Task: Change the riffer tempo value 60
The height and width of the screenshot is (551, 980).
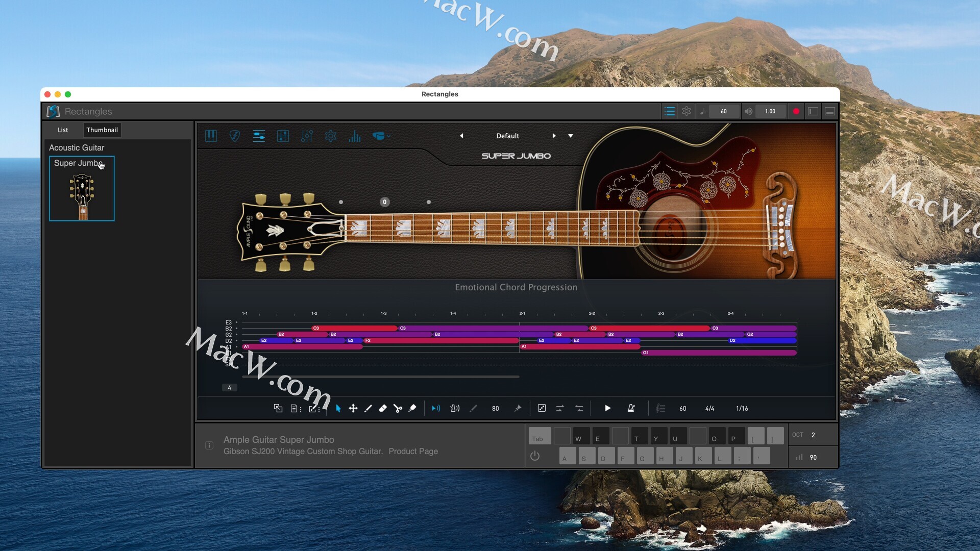Action: (x=683, y=408)
